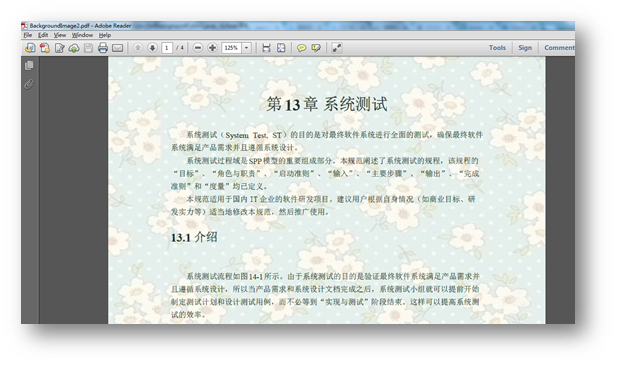The image size is (617, 366).
Task: Open the Tools pane
Action: [x=497, y=48]
